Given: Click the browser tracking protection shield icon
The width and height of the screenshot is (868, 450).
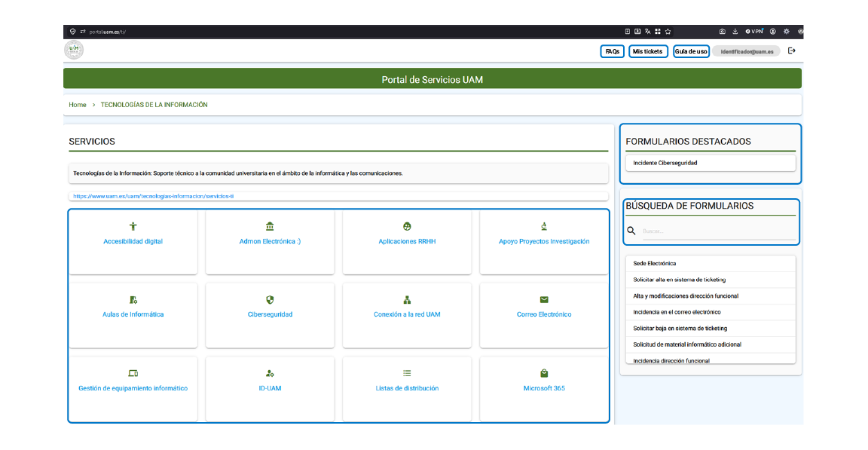Looking at the screenshot, I should pos(72,32).
